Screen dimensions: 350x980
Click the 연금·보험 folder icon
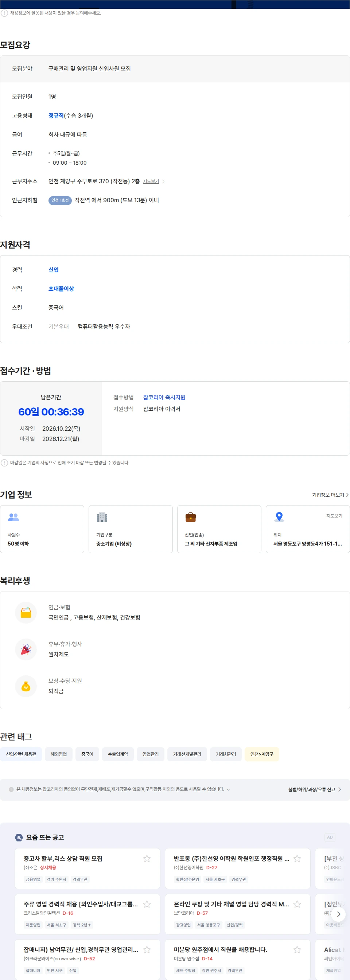click(x=26, y=613)
